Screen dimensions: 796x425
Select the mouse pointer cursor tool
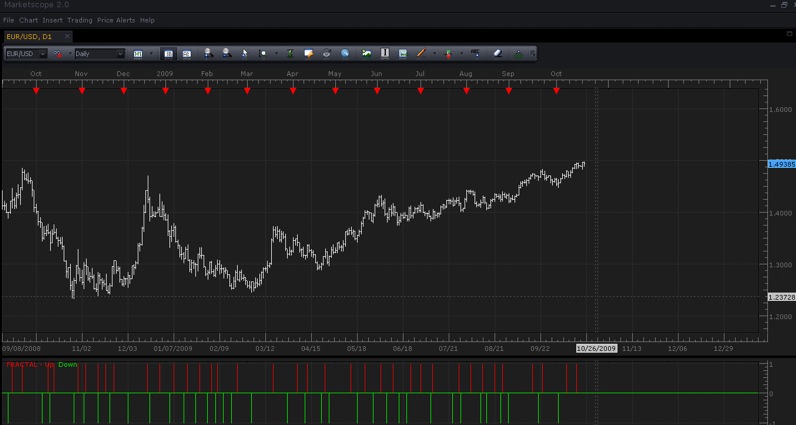[x=244, y=53]
